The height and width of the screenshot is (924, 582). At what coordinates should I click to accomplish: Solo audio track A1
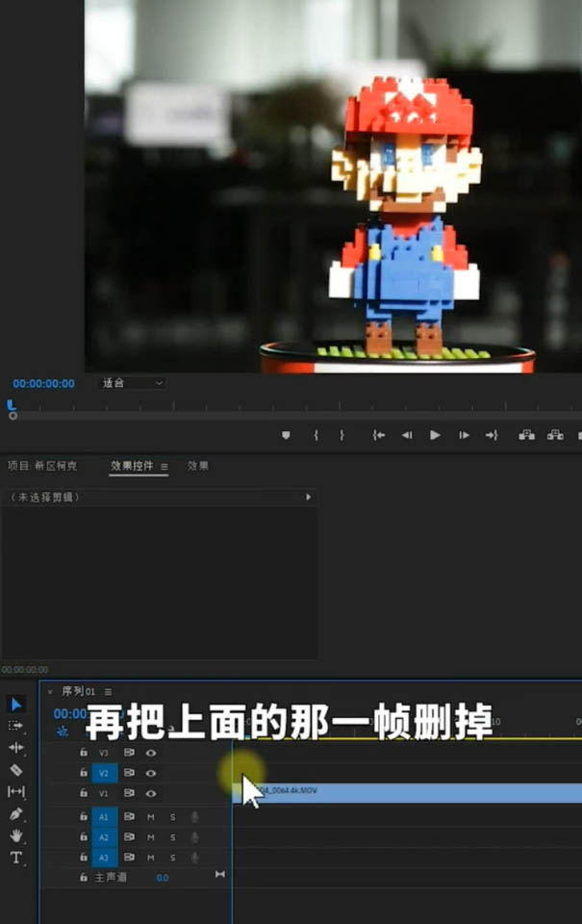[x=172, y=817]
